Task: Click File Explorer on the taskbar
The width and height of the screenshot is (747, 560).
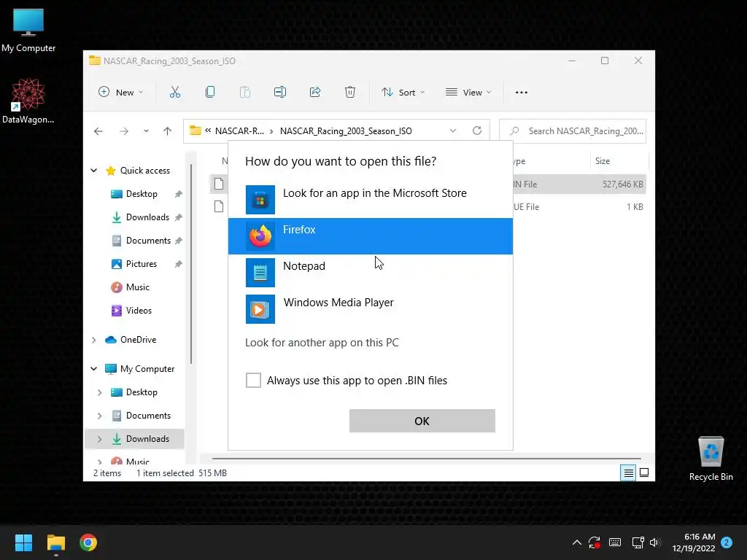Action: coord(55,542)
